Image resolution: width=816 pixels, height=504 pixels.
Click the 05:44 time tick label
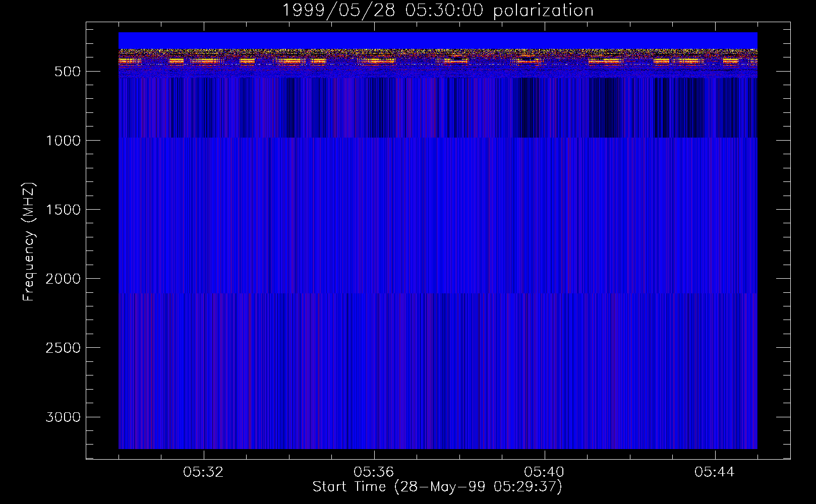coord(715,472)
